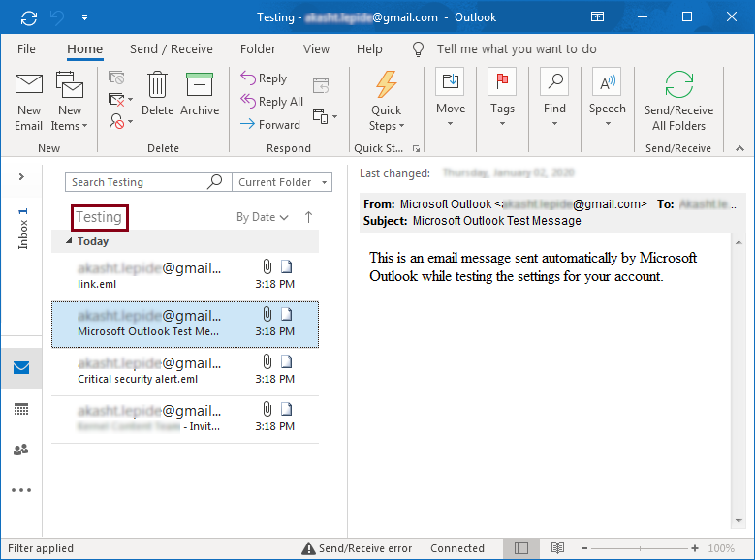The width and height of the screenshot is (755, 560).
Task: Click zoom slider
Action: [640, 548]
